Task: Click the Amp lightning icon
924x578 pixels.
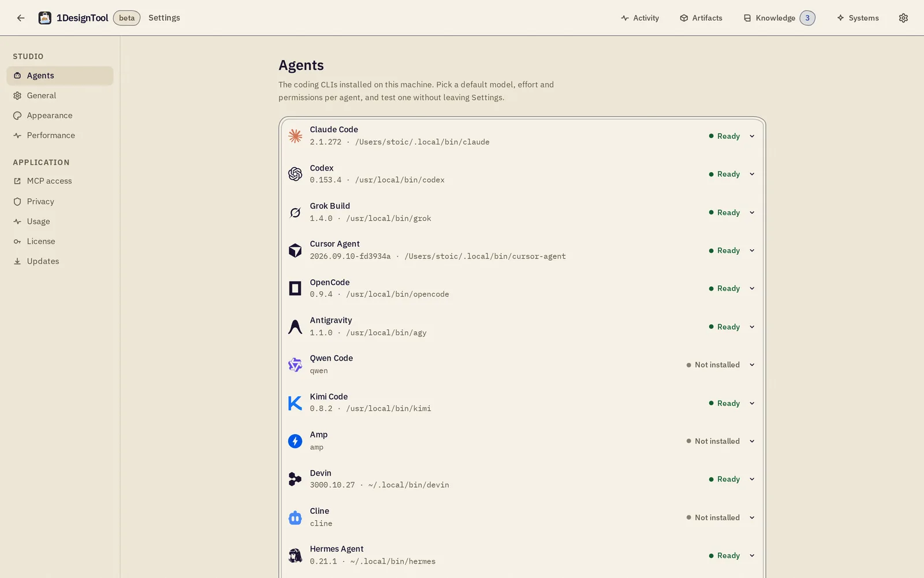Action: pos(295,441)
